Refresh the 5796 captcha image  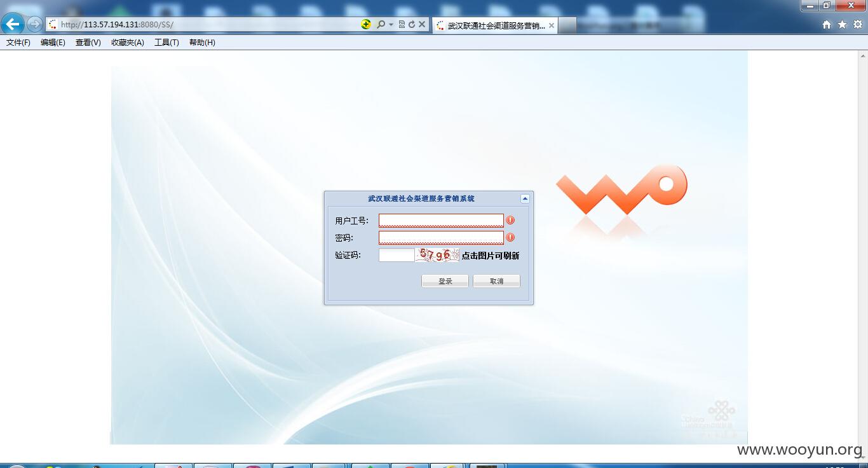click(437, 255)
